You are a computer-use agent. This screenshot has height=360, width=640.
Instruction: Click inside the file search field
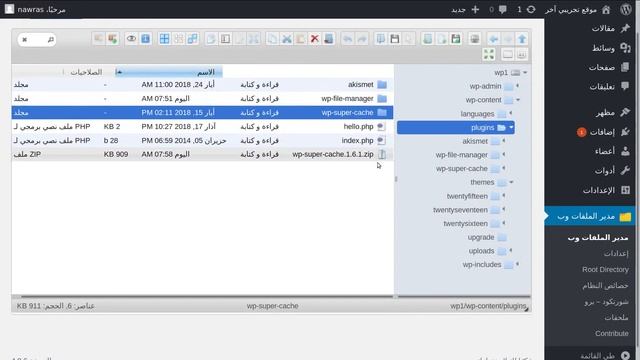tap(37, 40)
